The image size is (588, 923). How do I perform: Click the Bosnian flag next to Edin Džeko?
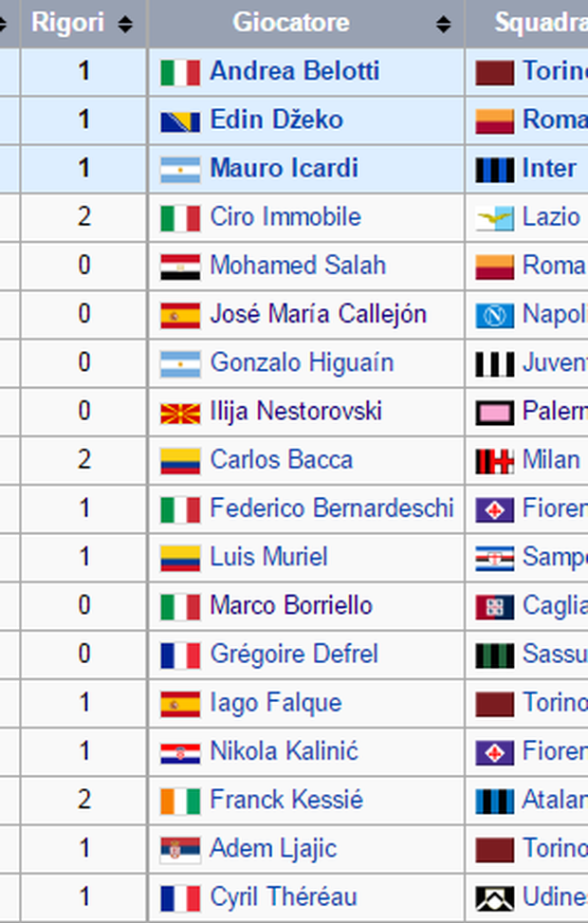click(180, 120)
